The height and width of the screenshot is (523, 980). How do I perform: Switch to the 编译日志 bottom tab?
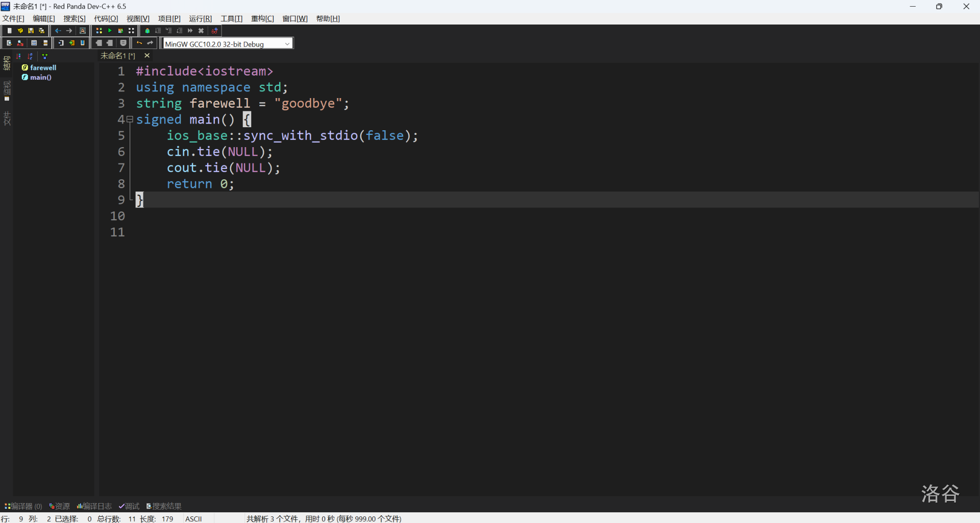point(94,506)
